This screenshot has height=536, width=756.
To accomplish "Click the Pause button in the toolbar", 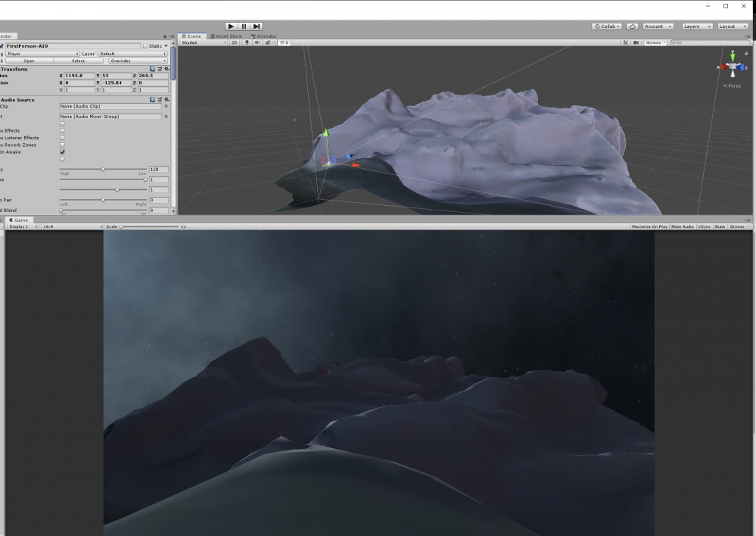I will tap(244, 26).
